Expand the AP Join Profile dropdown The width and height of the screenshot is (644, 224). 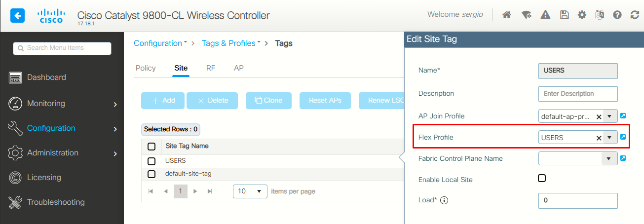(x=609, y=116)
